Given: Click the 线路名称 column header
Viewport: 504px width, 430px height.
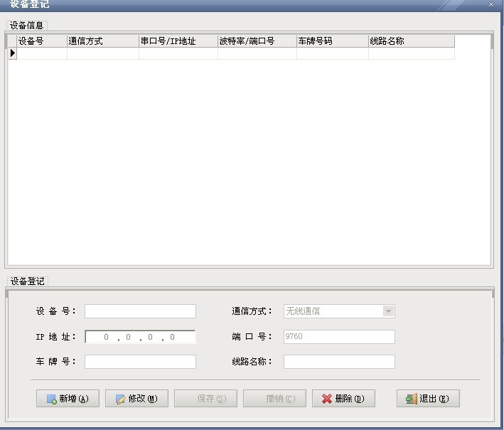Looking at the screenshot, I should tap(412, 41).
